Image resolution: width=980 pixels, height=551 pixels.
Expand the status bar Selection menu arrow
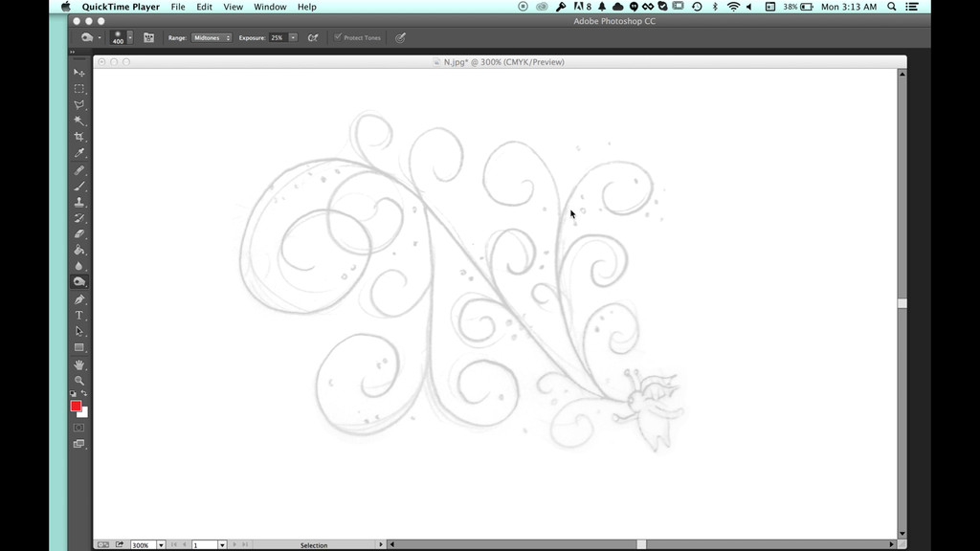[381, 544]
